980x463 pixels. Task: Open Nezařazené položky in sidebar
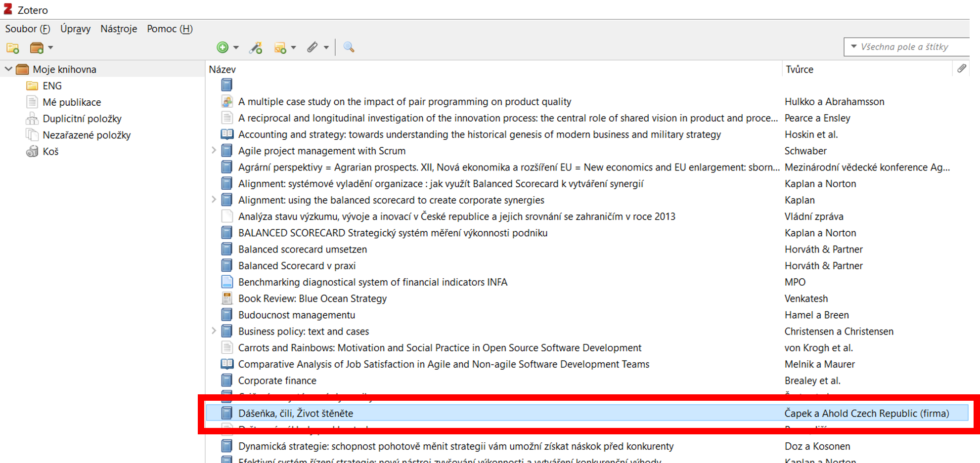(87, 135)
